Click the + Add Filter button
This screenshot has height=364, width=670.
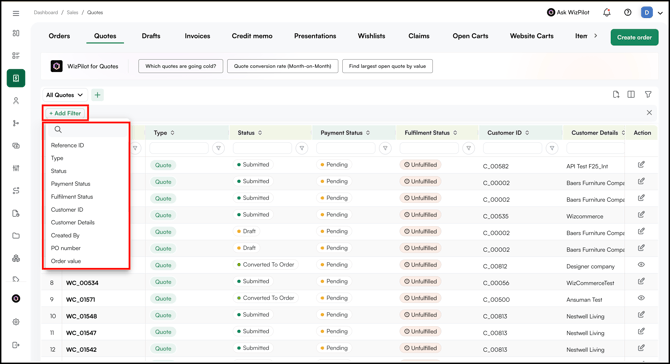pyautogui.click(x=65, y=113)
